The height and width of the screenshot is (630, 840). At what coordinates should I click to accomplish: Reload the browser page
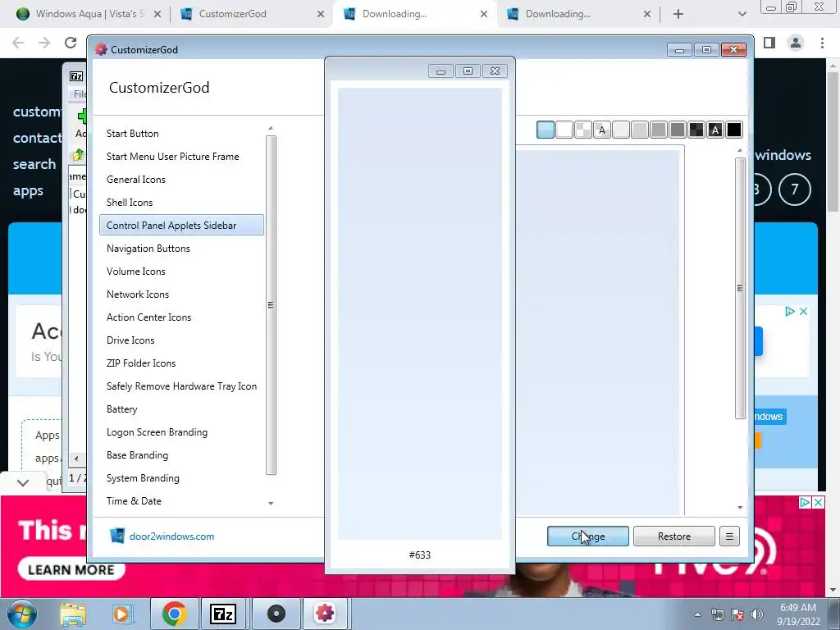click(x=71, y=43)
